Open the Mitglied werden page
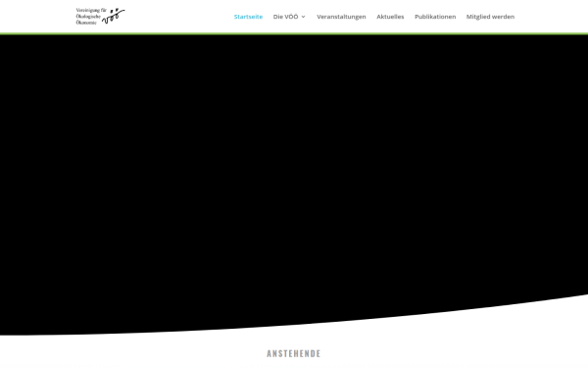This screenshot has height=368, width=588. (491, 17)
